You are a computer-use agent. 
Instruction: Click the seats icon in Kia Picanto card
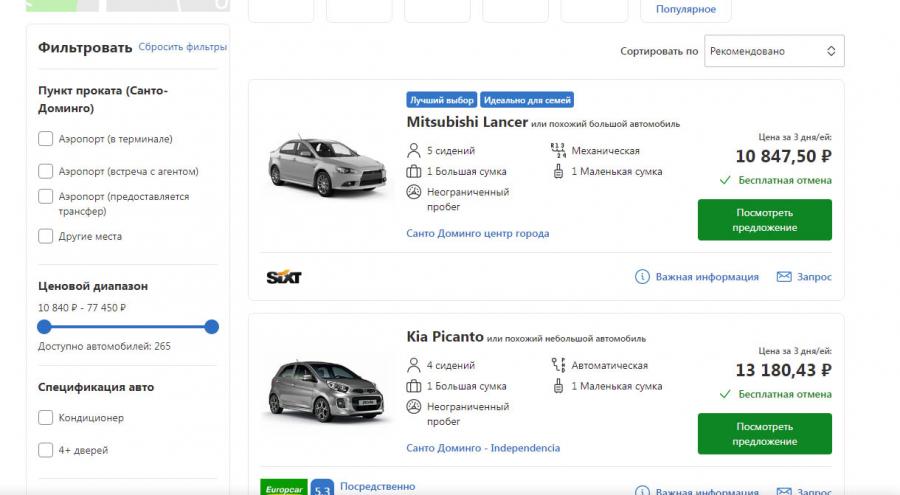413,365
